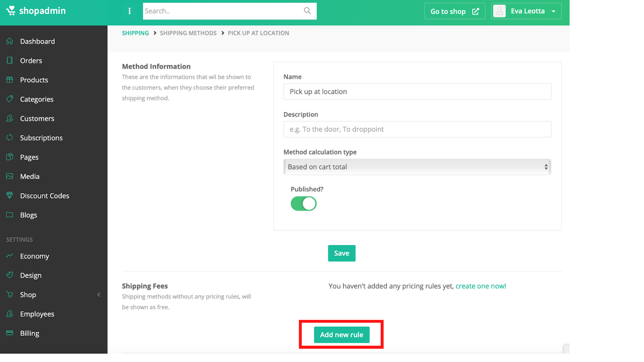644x362 pixels.
Task: Click the Design tag icon
Action: 10,275
